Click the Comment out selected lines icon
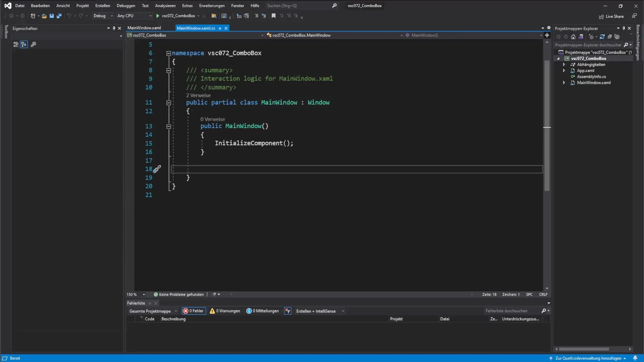This screenshot has width=644, height=362. coord(256,16)
